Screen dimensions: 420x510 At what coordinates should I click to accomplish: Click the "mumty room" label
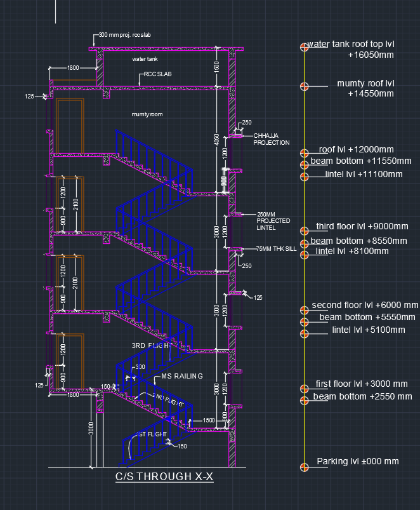tap(147, 114)
